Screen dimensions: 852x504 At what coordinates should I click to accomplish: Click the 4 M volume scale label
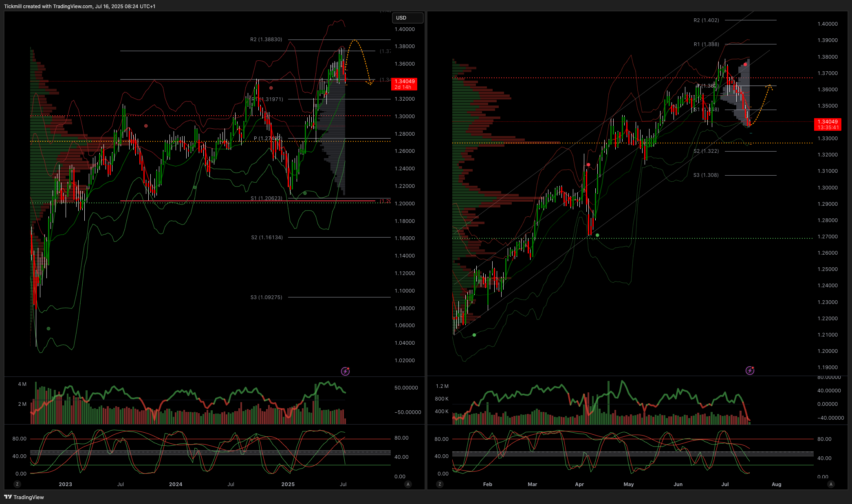22,384
